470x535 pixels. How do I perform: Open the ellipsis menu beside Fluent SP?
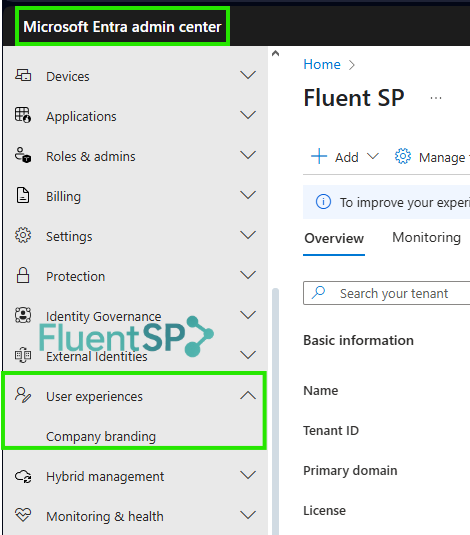coord(436,98)
